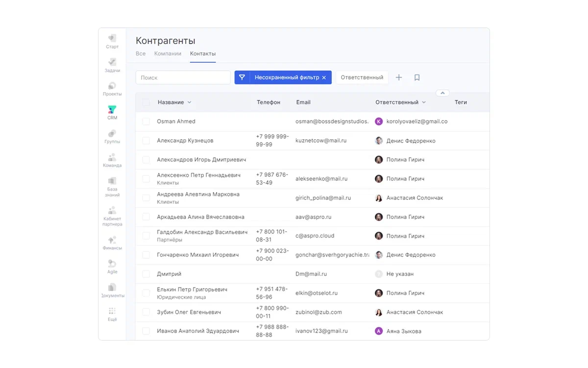Remove the Несохраненный фильтр with the X

(324, 77)
